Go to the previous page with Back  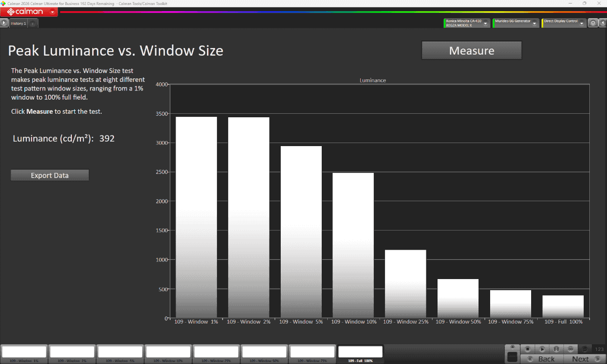[541, 359]
